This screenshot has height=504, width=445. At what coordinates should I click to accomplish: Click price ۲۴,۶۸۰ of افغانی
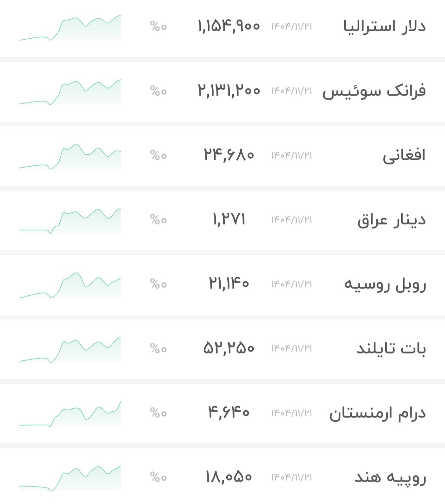pos(229,155)
